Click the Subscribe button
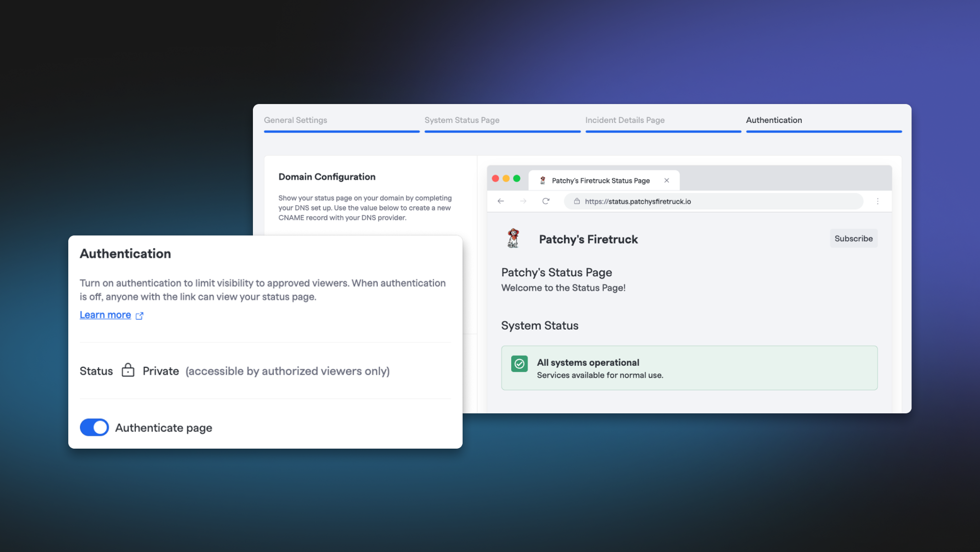 tap(854, 239)
